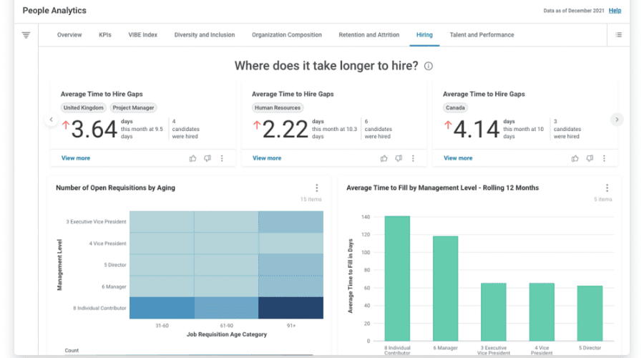Click the Human Resources tag
This screenshot has height=358, width=644.
pyautogui.click(x=278, y=107)
